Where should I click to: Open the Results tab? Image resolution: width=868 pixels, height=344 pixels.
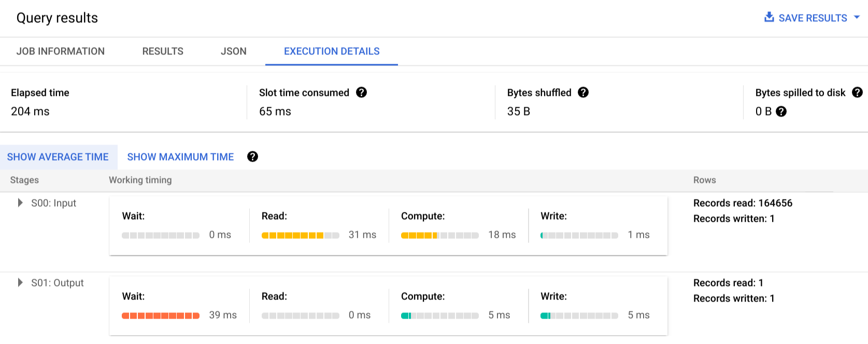click(163, 51)
